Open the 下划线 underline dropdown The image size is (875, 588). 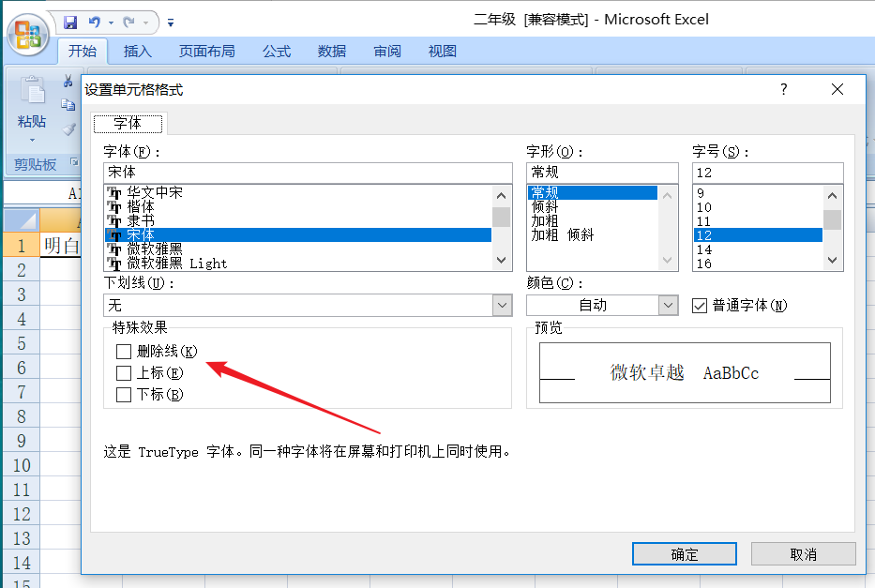tap(502, 305)
